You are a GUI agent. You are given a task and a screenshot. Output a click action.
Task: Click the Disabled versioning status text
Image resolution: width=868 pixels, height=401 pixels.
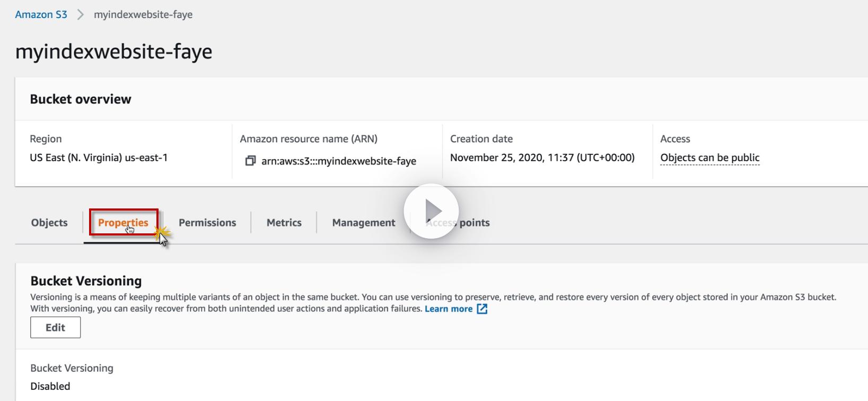point(50,386)
